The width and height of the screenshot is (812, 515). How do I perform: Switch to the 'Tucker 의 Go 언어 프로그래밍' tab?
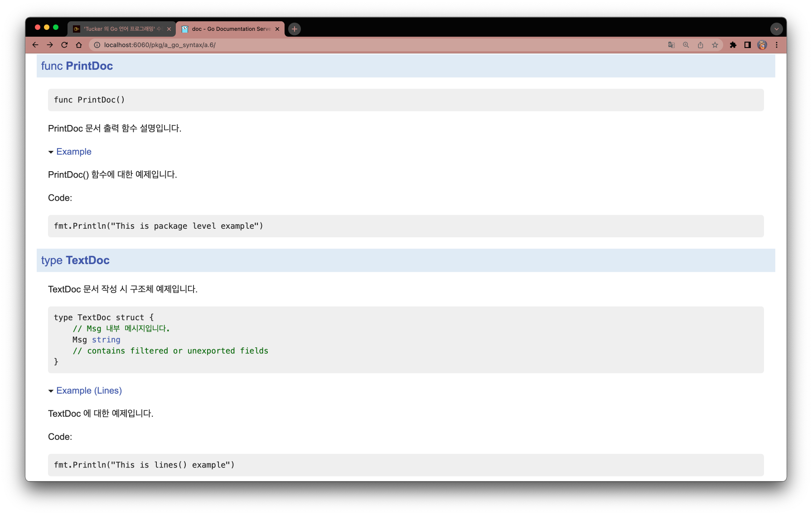tap(121, 29)
